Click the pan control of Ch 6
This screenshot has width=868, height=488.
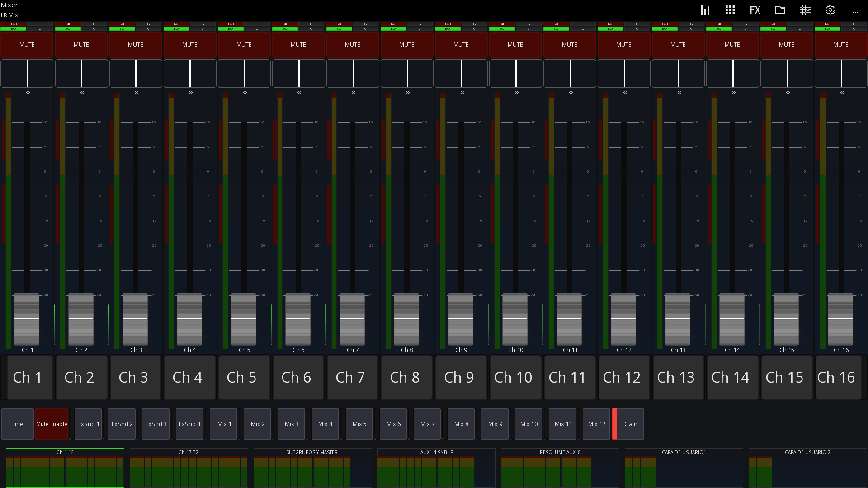point(298,73)
